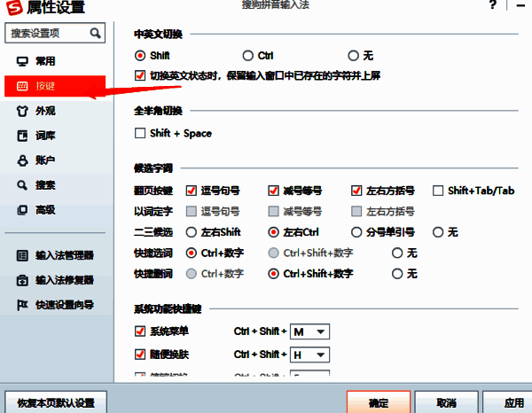Click the Sogou S logo icon

14,7
